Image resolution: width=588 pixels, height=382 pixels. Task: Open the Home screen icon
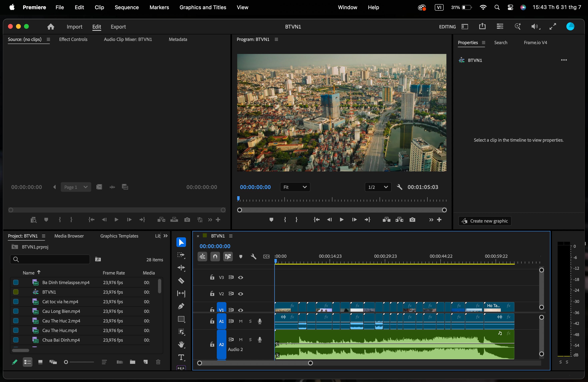tap(51, 27)
